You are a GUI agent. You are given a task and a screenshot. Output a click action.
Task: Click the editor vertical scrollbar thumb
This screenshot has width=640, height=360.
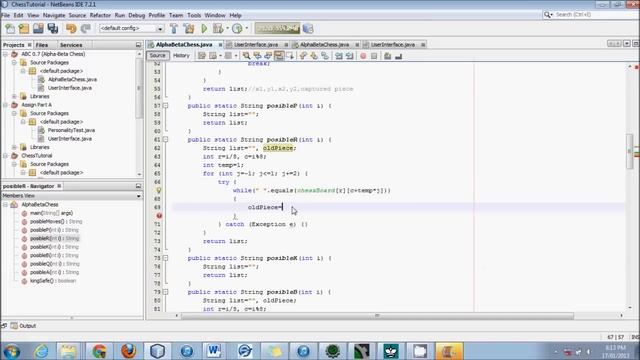(x=630, y=151)
